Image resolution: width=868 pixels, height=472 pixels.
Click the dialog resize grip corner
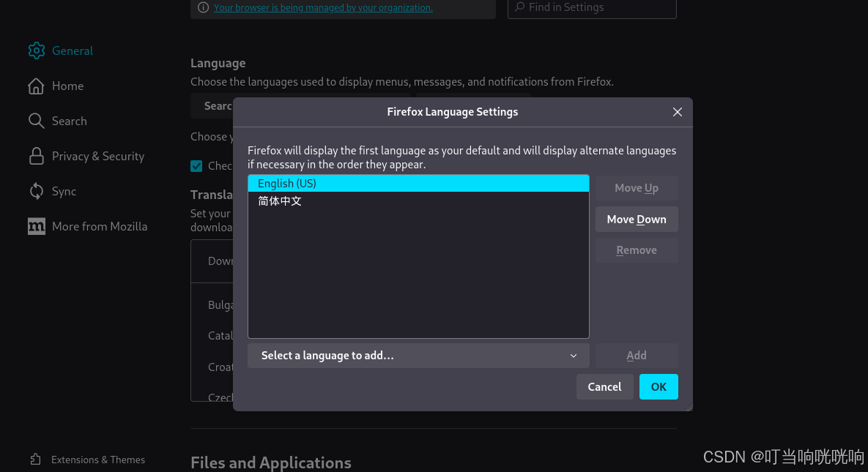(689, 408)
